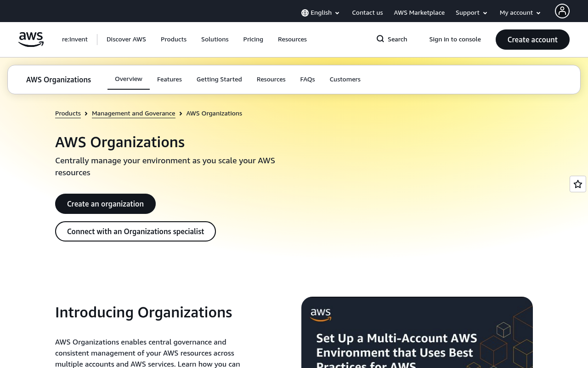Open the Resources menu in main header
The width and height of the screenshot is (588, 368).
coord(292,40)
